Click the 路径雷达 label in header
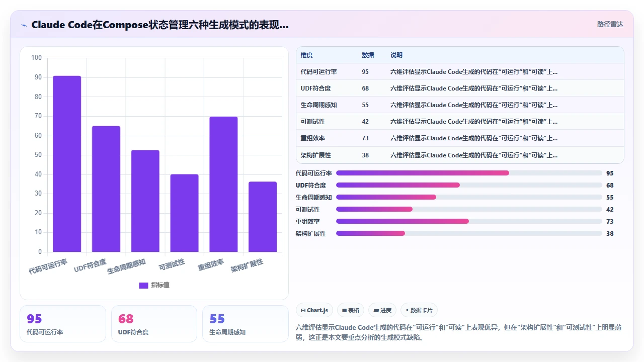Viewport: 644px width, 362px height. point(610,24)
